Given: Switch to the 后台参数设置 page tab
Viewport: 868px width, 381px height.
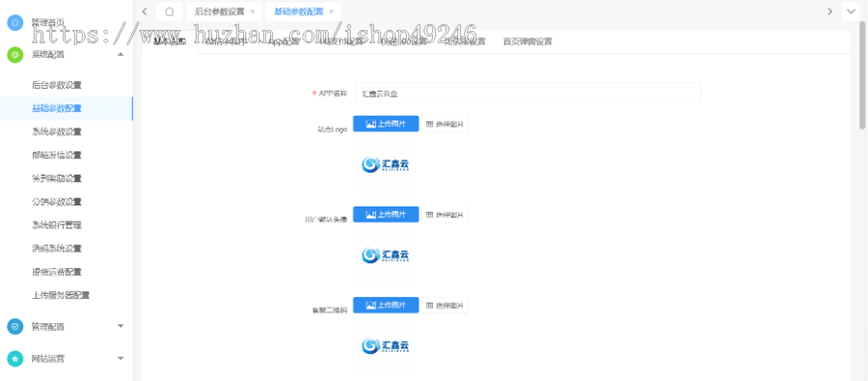Looking at the screenshot, I should pos(219,11).
